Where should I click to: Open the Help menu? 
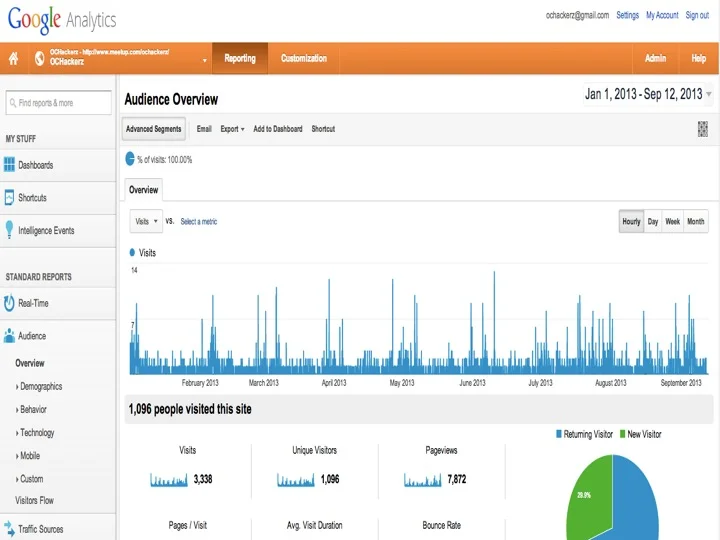point(698,58)
